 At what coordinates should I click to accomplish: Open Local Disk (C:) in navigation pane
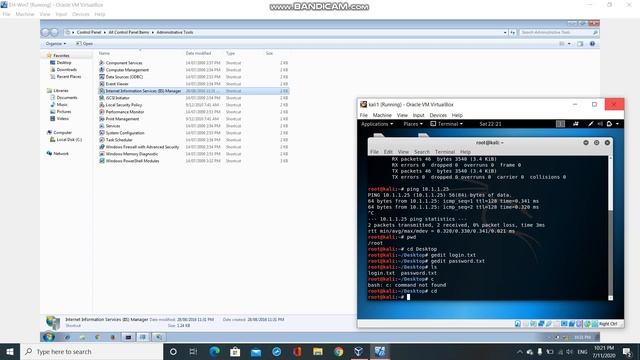[69, 140]
